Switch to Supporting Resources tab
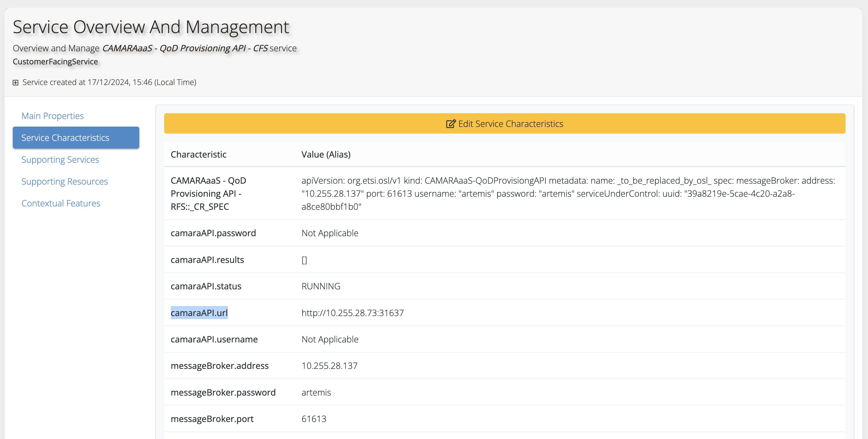Viewport: 868px width, 439px height. click(x=64, y=182)
